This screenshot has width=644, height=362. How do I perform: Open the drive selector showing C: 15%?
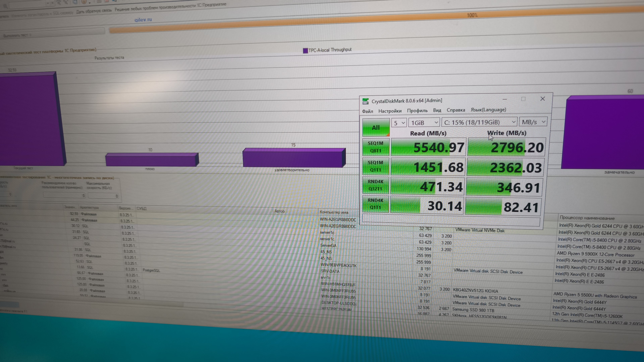(x=479, y=122)
